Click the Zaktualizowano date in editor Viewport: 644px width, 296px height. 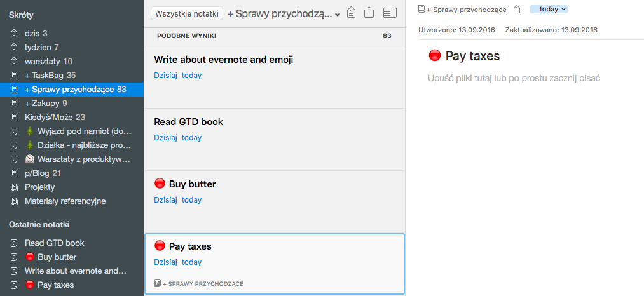[551, 30]
